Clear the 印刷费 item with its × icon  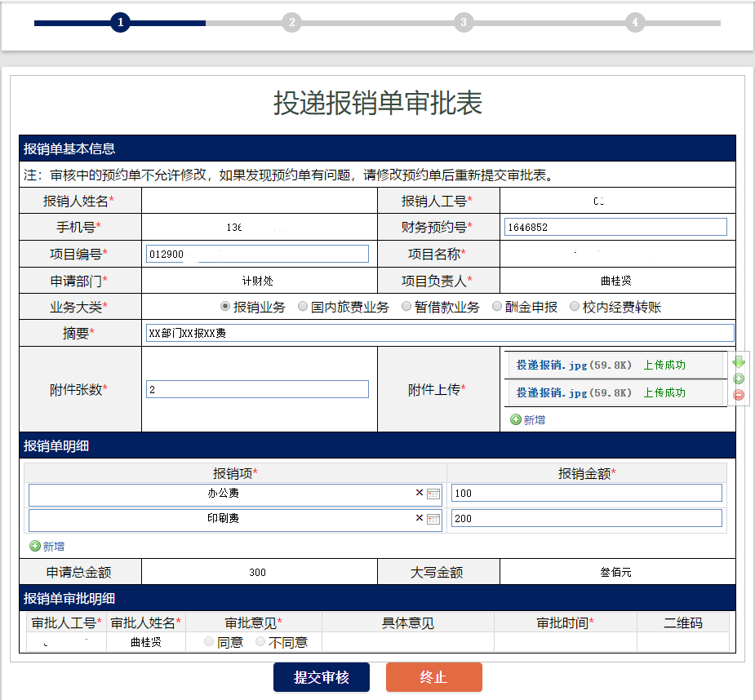click(x=420, y=518)
